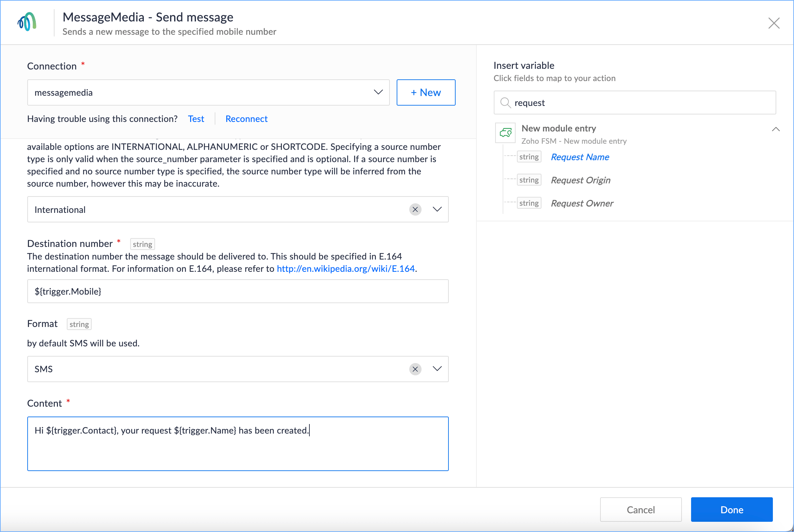
Task: Click the Zoho FSM module icon
Action: click(505, 132)
